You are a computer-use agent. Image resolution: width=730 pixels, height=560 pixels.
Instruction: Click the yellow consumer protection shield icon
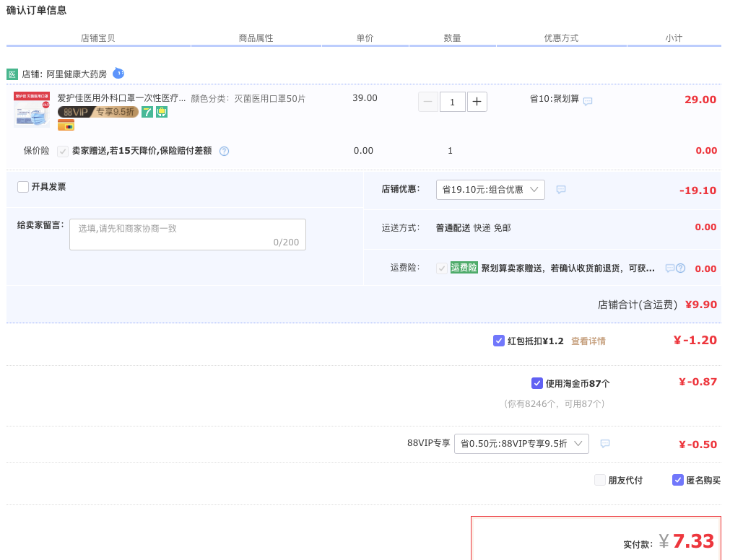(x=162, y=112)
